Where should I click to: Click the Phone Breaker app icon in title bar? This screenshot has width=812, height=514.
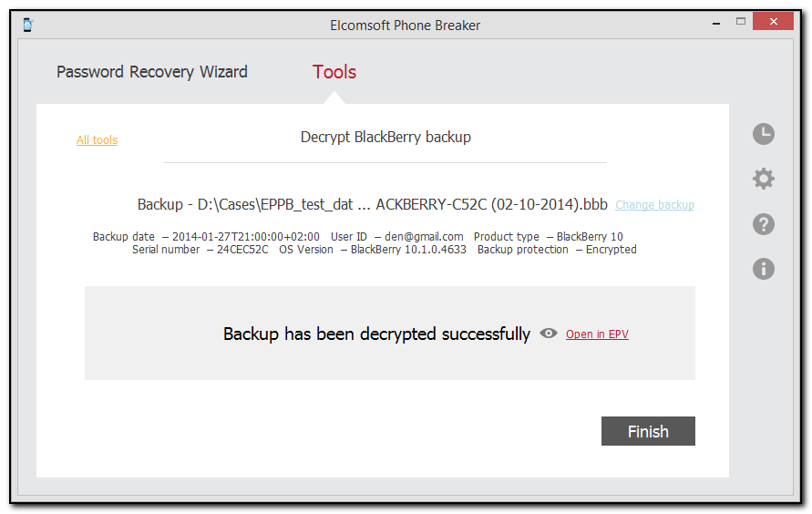(28, 25)
